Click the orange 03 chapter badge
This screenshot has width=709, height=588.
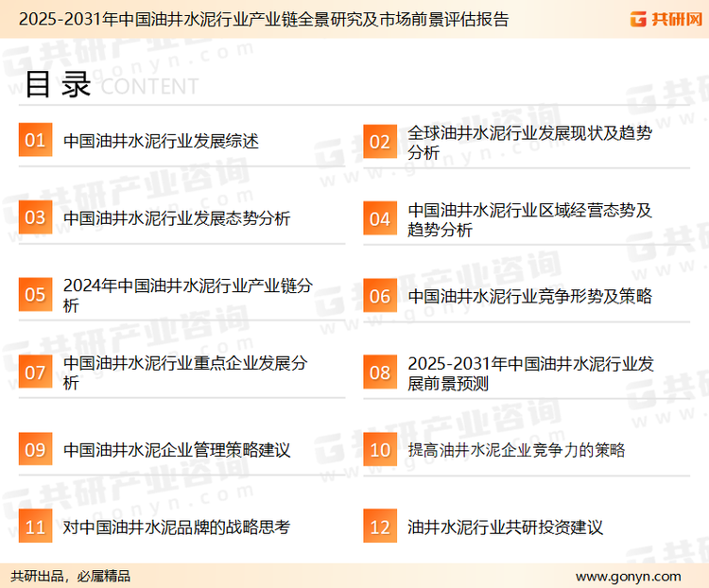pyautogui.click(x=35, y=217)
